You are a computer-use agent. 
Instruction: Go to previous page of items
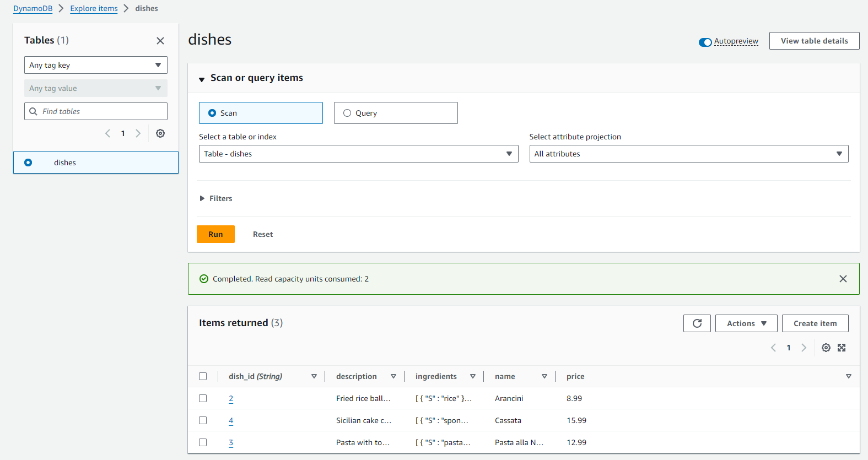(773, 348)
